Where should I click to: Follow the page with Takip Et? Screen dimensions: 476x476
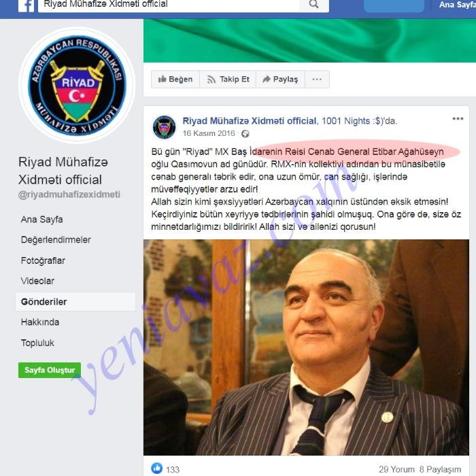228,80
